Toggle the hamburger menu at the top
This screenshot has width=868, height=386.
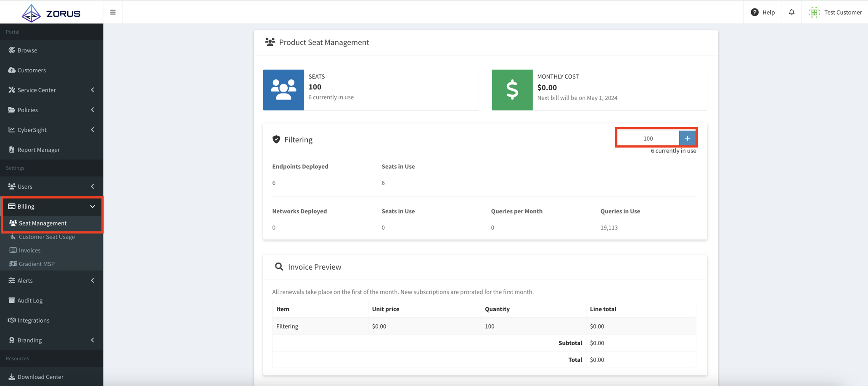(x=113, y=12)
